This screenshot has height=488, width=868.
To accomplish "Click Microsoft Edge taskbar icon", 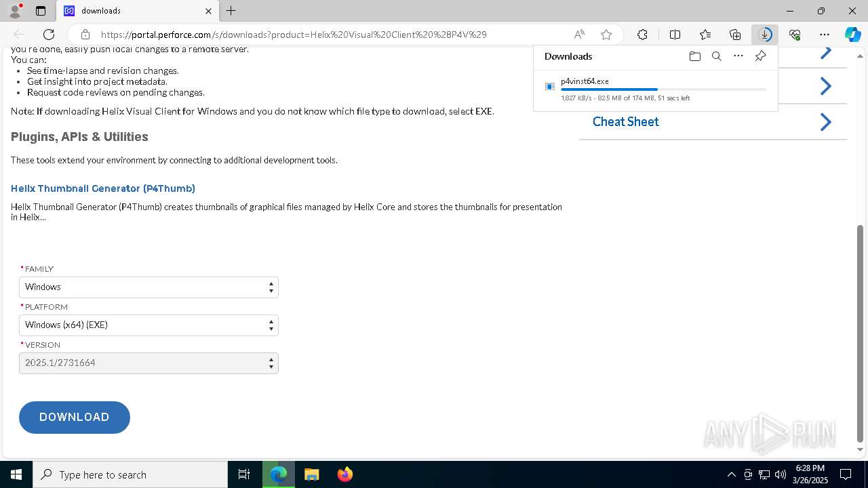I will coord(279,474).
